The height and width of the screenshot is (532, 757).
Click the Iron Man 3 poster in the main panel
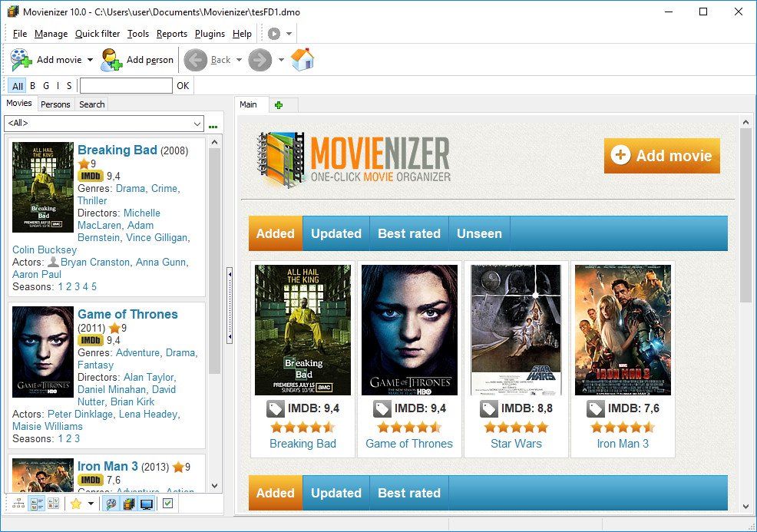pos(623,330)
